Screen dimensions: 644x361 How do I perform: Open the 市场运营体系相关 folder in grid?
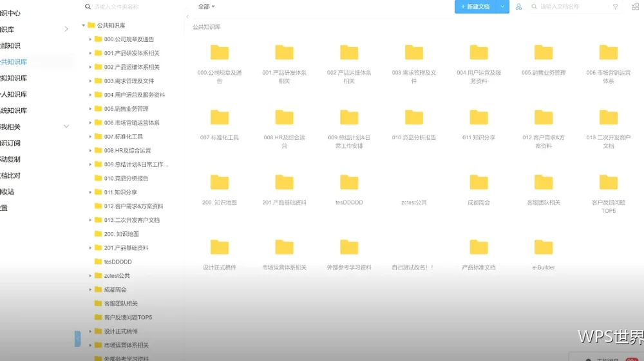coord(284,248)
